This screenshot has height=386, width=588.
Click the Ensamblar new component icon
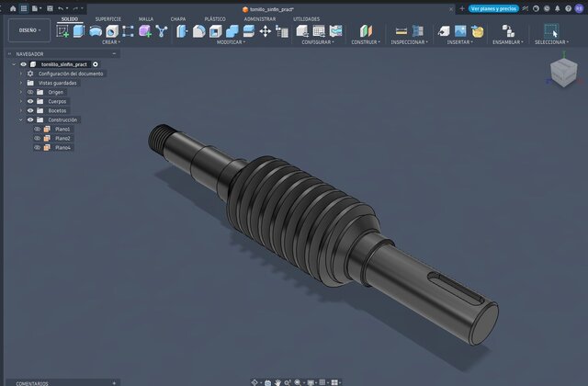coord(508,31)
